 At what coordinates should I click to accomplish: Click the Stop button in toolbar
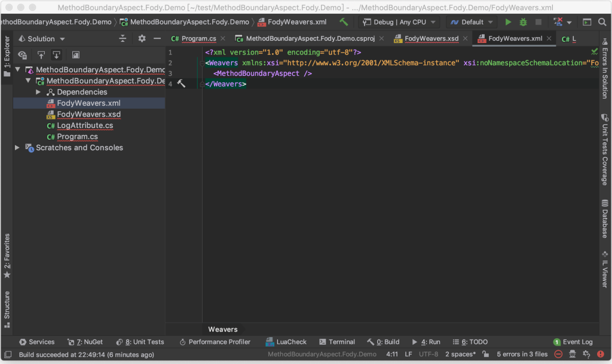[538, 22]
